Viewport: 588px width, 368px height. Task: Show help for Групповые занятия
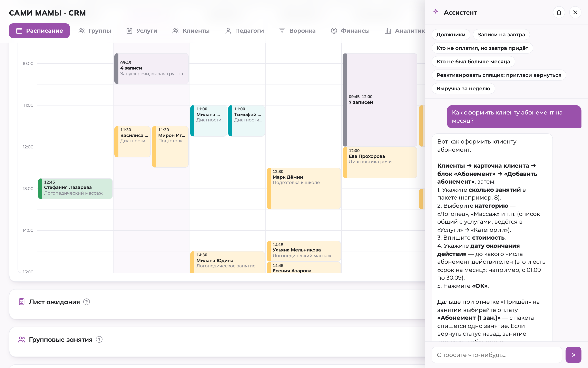99,340
